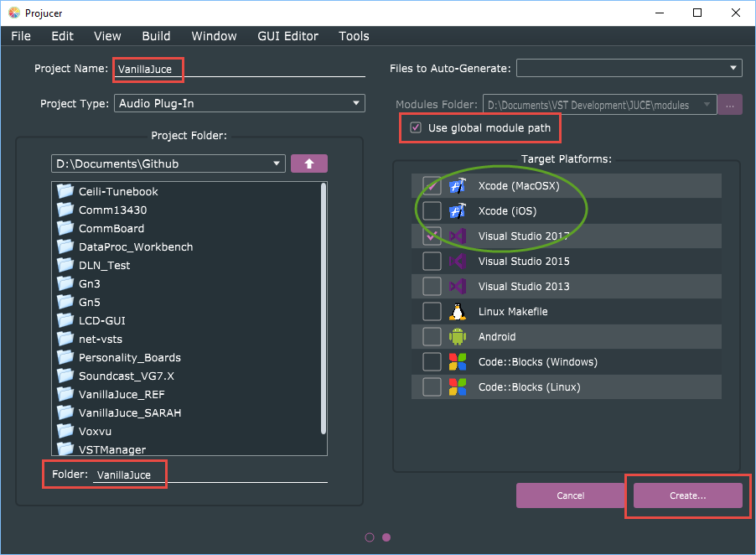Click the Code::Blocks (Windows) icon
Image resolution: width=756 pixels, height=555 pixels.
457,362
